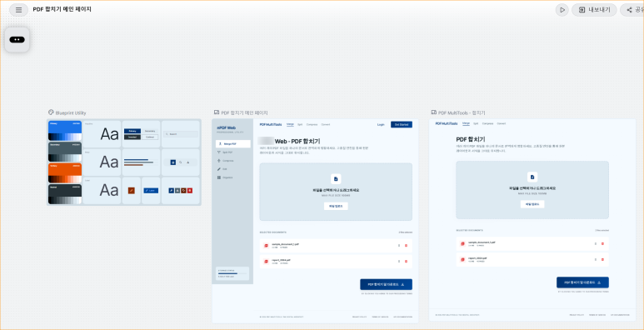Select Split PDF in main page sidebar
Image resolution: width=644 pixels, height=330 pixels.
click(233, 152)
